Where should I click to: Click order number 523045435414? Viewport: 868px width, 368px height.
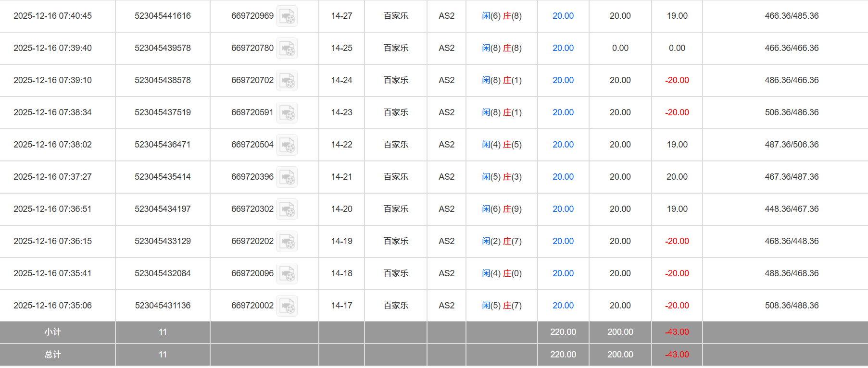[x=163, y=177]
